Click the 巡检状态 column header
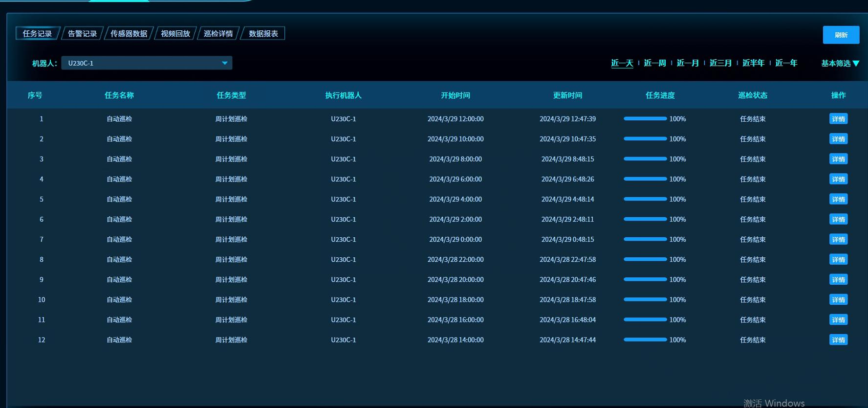868x408 pixels. [x=753, y=95]
